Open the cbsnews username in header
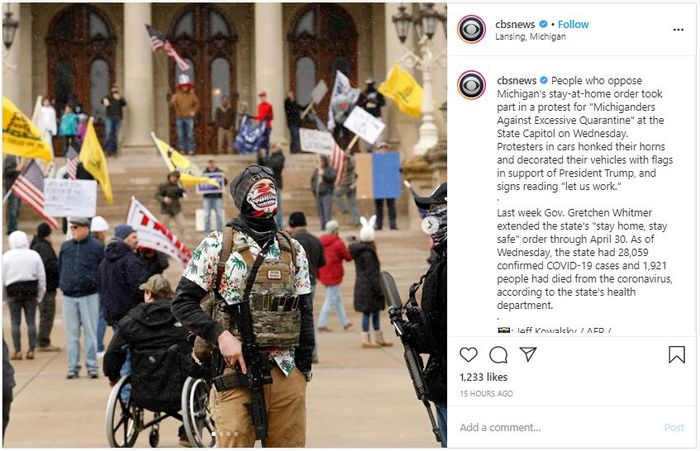Screen dimensions: 700x451 point(515,24)
